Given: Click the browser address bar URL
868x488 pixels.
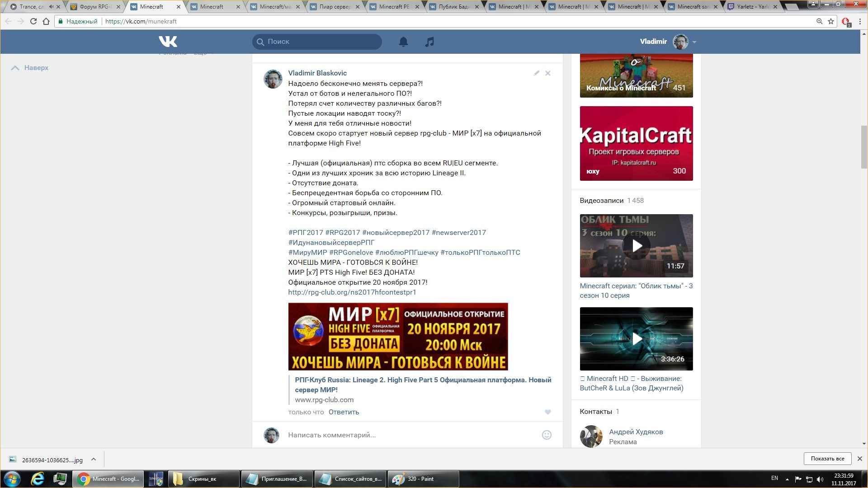Looking at the screenshot, I should [x=141, y=21].
